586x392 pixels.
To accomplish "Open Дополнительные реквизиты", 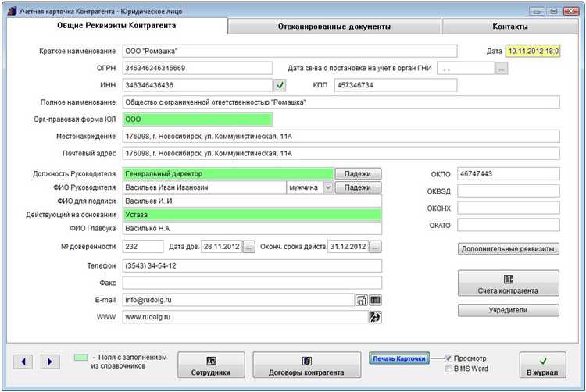I will pyautogui.click(x=509, y=248).
